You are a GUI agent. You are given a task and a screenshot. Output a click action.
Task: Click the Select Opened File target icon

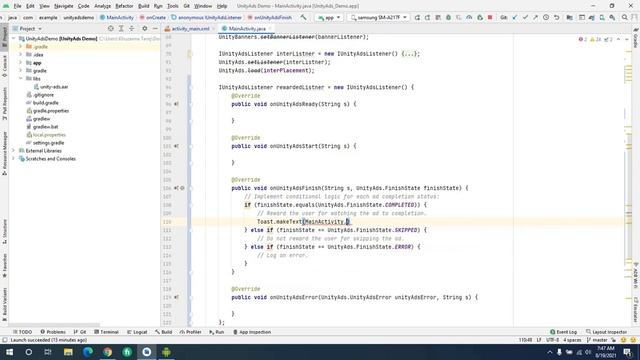point(111,29)
